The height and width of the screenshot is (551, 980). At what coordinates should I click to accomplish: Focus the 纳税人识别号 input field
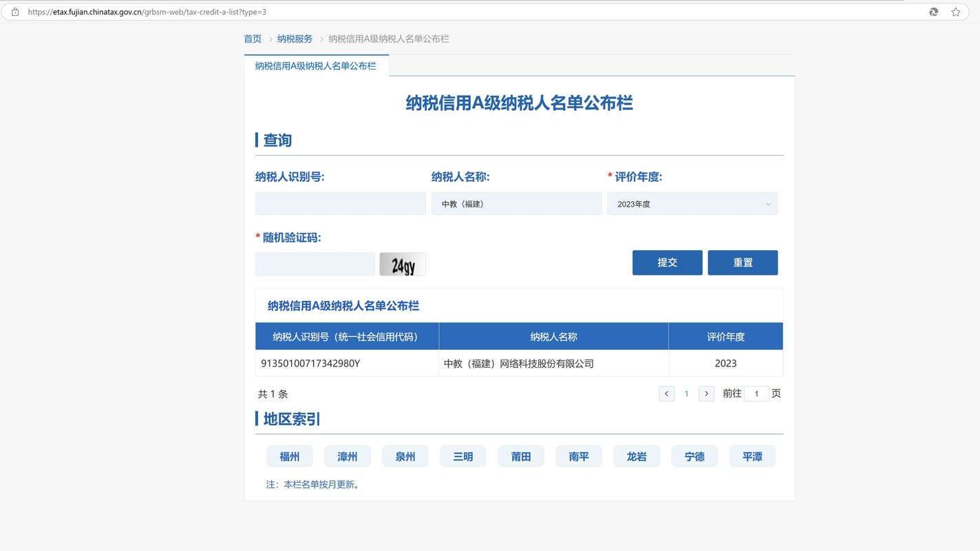click(341, 204)
